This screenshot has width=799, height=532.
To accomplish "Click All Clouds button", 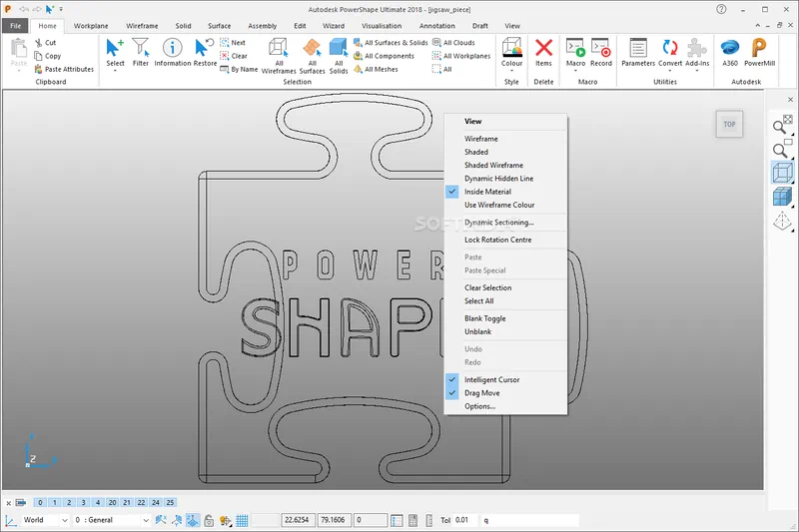I will (453, 43).
